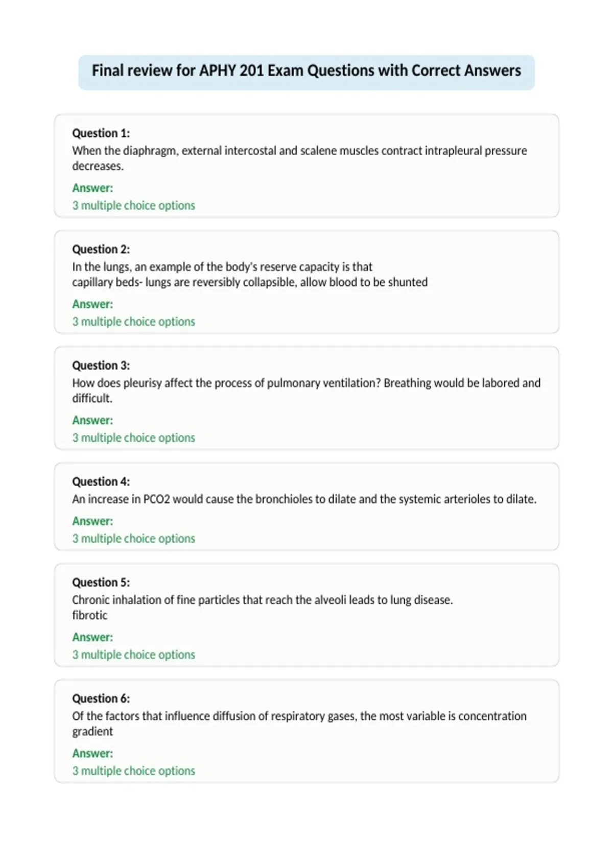Click Answer label under Question 1

pyautogui.click(x=92, y=188)
